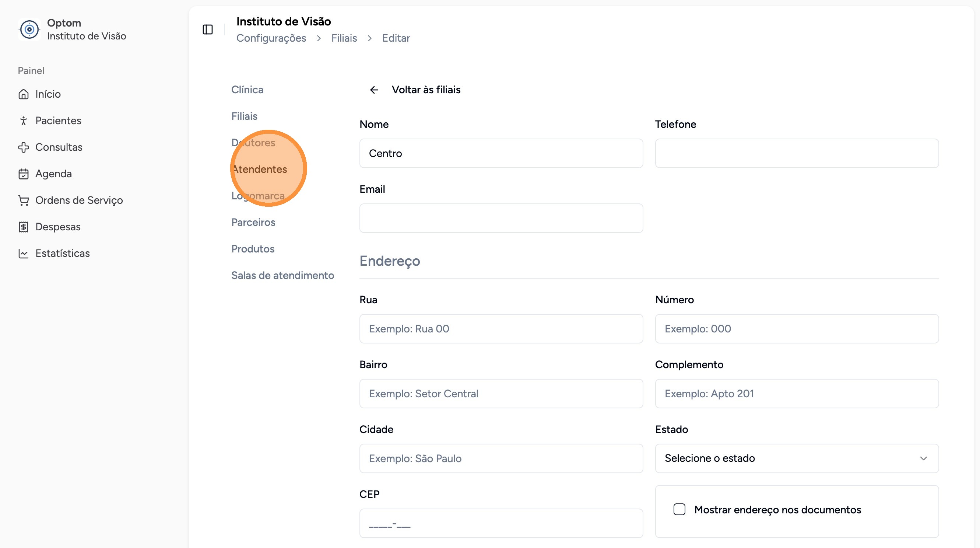Open Ordens de Serviço cart icon
Viewport: 980px width, 548px height.
coord(24,200)
